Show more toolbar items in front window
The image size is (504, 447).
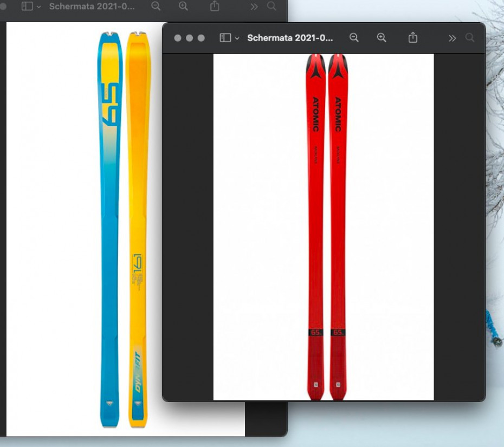453,38
